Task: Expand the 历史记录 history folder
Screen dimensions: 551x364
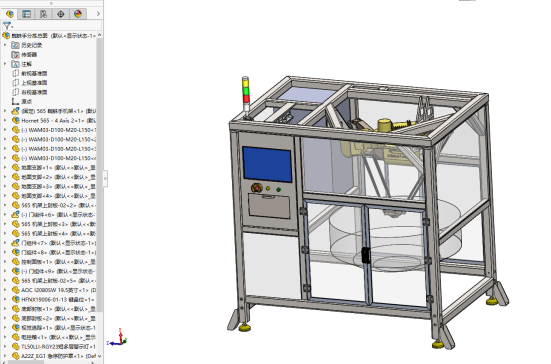Action: click(5, 45)
